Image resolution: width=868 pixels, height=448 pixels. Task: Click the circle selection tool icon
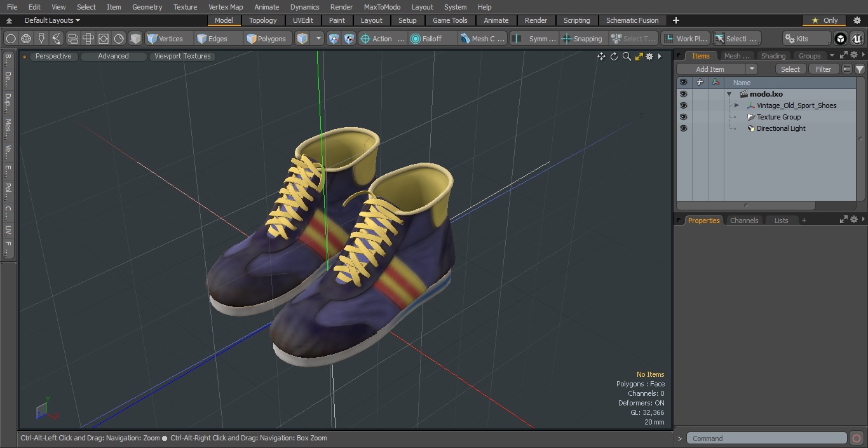point(10,39)
